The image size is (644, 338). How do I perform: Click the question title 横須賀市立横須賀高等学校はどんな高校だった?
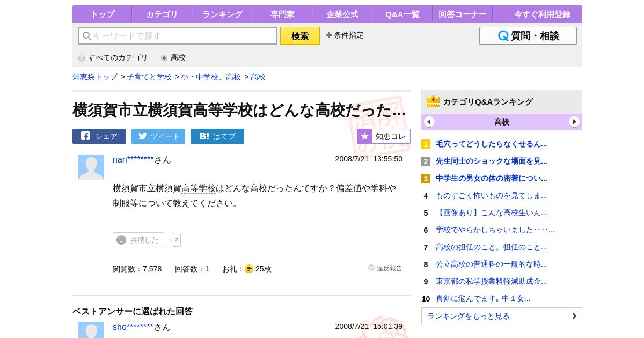(x=239, y=110)
